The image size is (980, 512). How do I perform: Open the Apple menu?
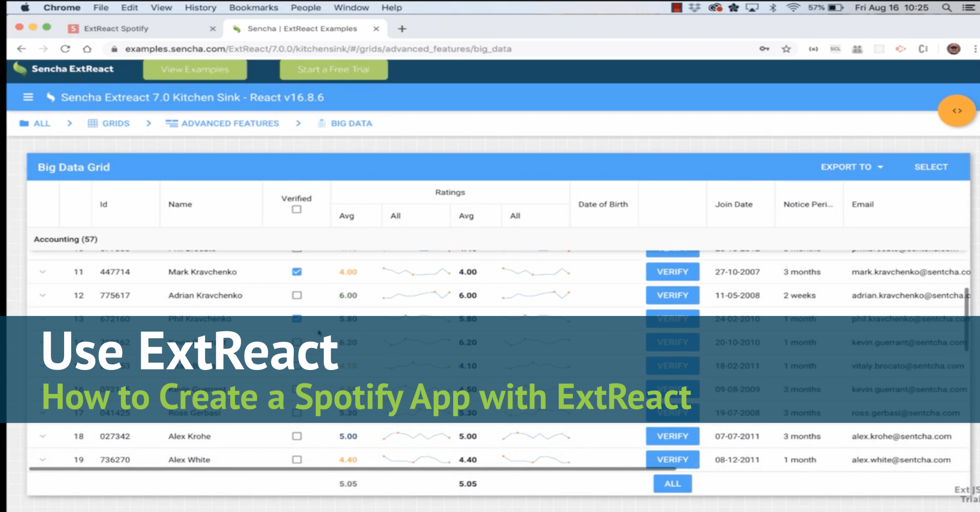[x=25, y=8]
